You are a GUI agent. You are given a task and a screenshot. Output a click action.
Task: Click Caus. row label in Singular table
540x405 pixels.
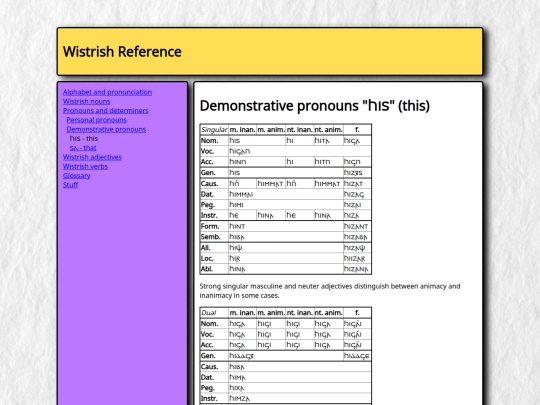[214, 184]
